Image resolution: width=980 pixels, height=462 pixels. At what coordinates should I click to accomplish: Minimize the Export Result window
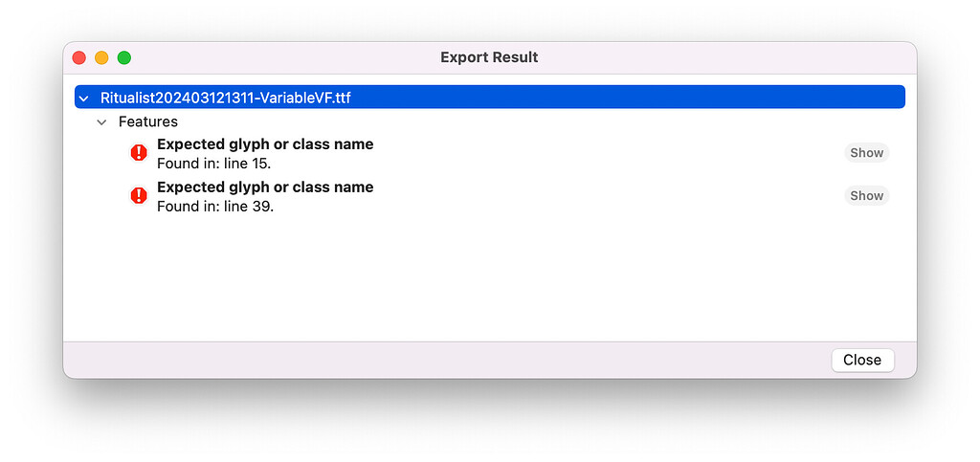point(101,57)
